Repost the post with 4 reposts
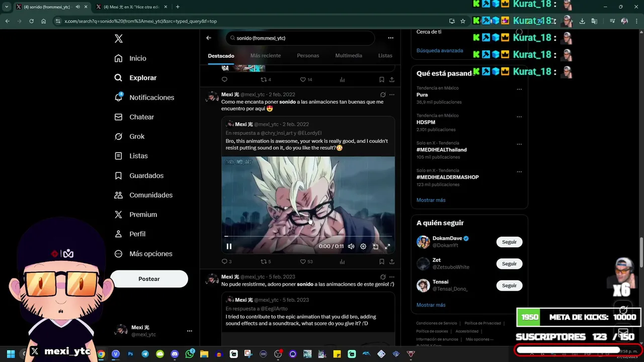644x362 pixels. (266, 79)
